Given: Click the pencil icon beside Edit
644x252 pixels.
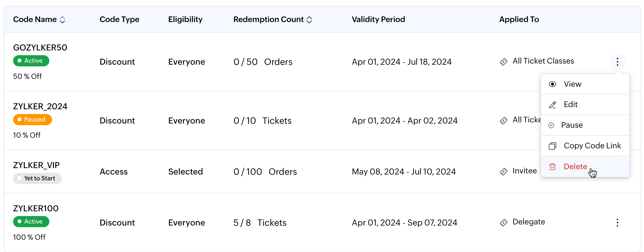Looking at the screenshot, I should pos(552,105).
